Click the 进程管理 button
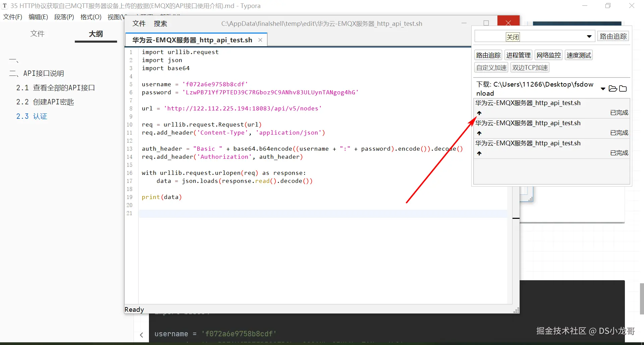The height and width of the screenshot is (345, 644). 519,55
